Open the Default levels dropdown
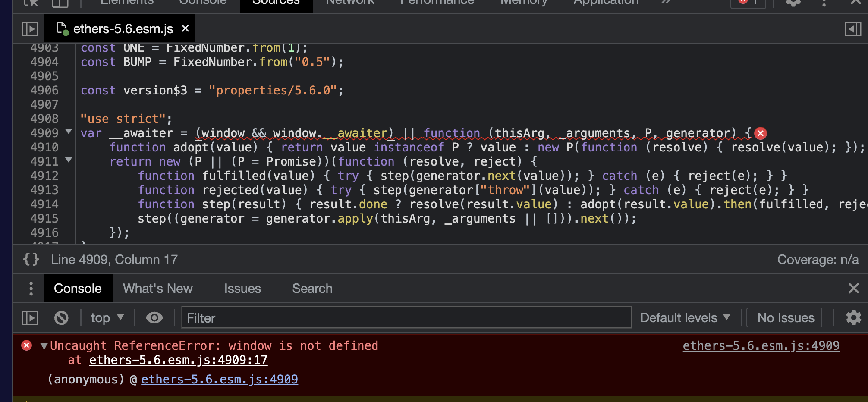This screenshot has width=868, height=402. (x=685, y=318)
